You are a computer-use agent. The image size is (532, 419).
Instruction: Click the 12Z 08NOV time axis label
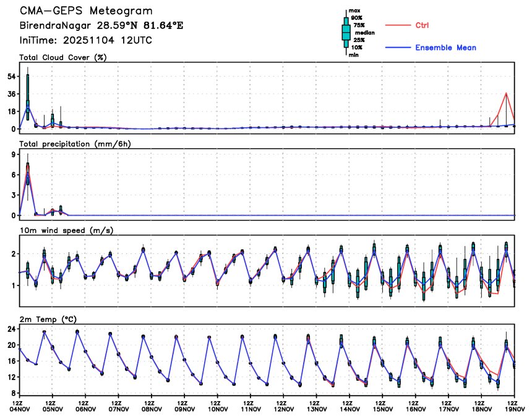[152, 406]
